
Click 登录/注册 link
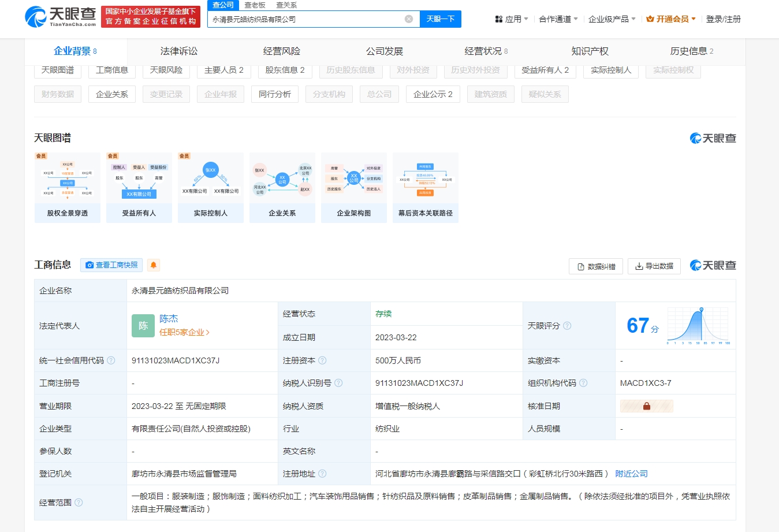tap(724, 19)
